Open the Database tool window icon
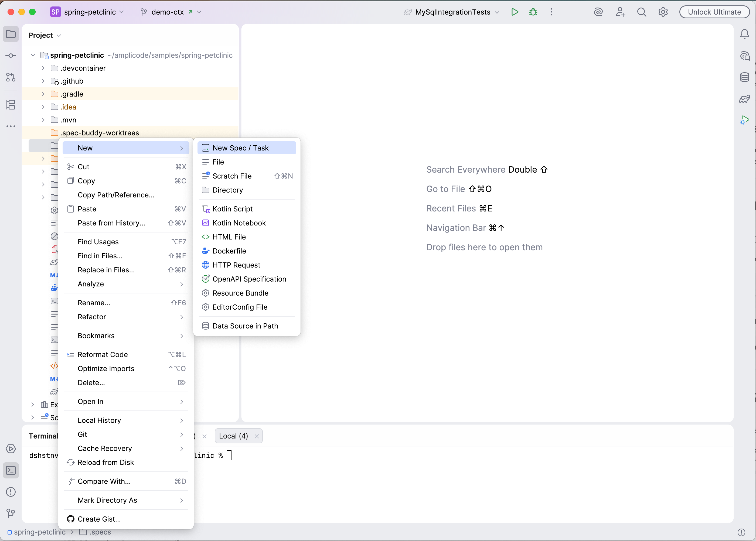This screenshot has height=541, width=756. (744, 77)
